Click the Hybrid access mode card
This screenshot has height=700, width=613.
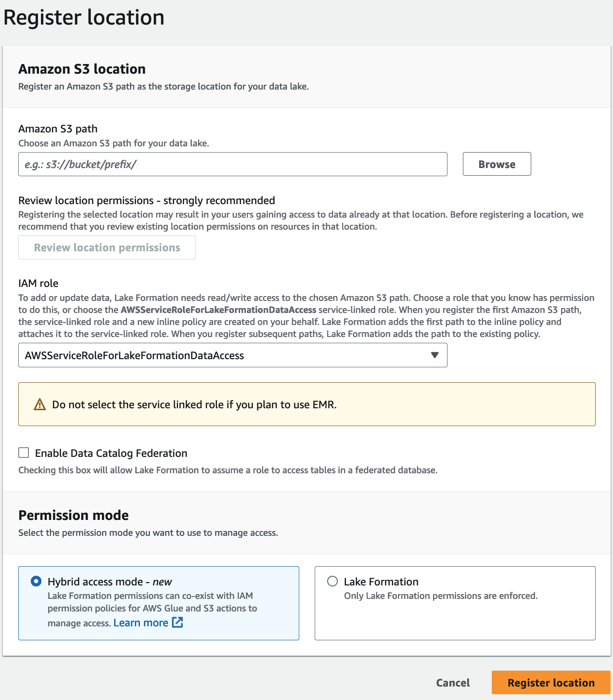159,603
